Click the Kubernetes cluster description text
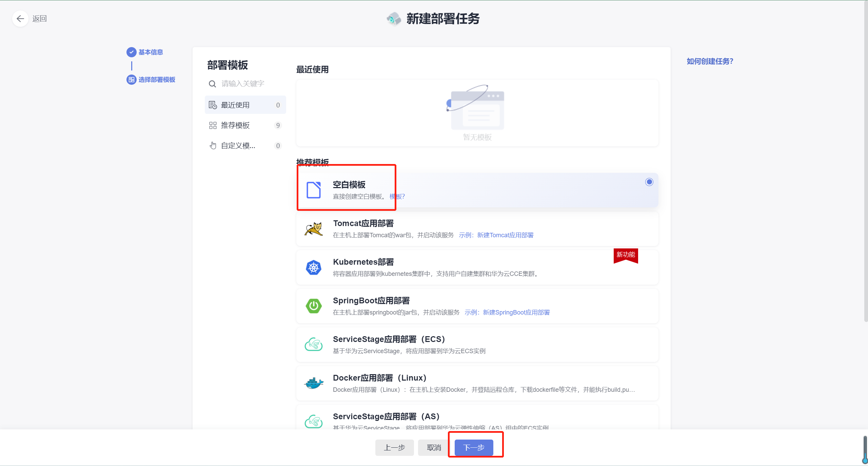 [436, 274]
